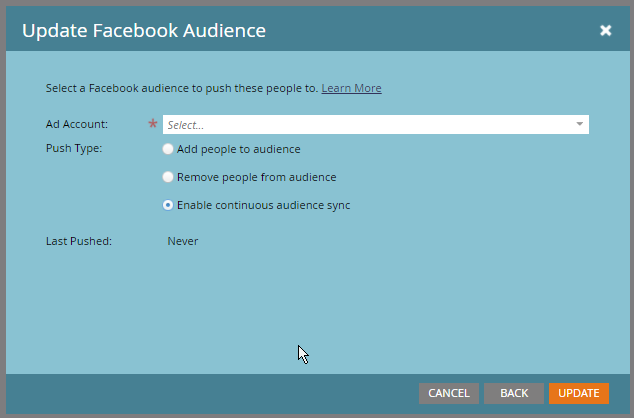634x418 pixels.
Task: Close the Update Facebook Audience dialog
Action: pyautogui.click(x=605, y=31)
